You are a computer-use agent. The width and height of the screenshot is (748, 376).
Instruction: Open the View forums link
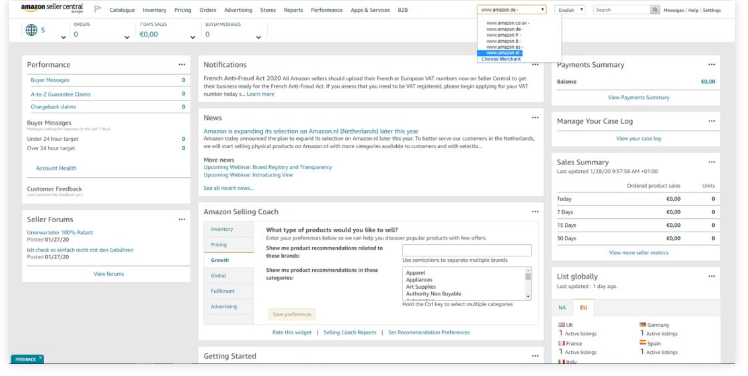(109, 274)
